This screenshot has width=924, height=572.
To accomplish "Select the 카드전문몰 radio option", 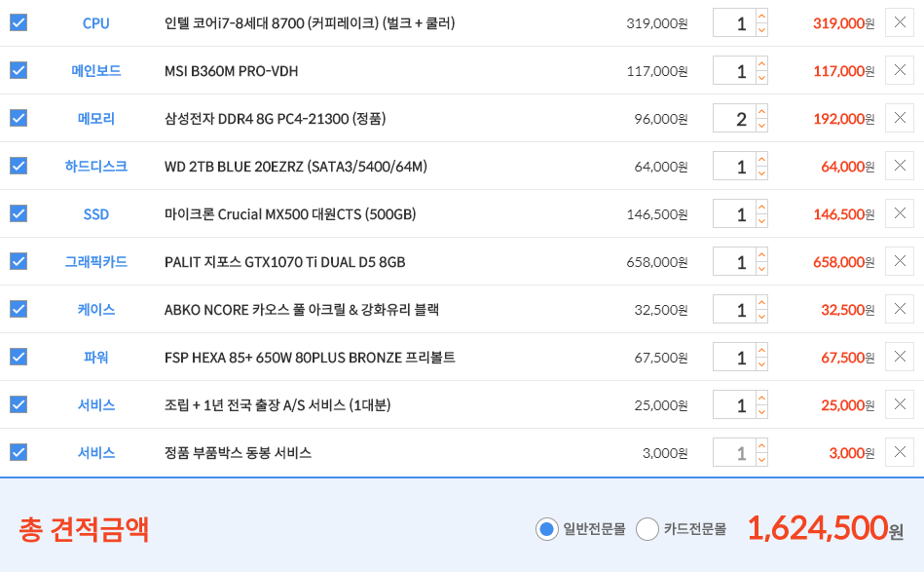I will pyautogui.click(x=647, y=529).
